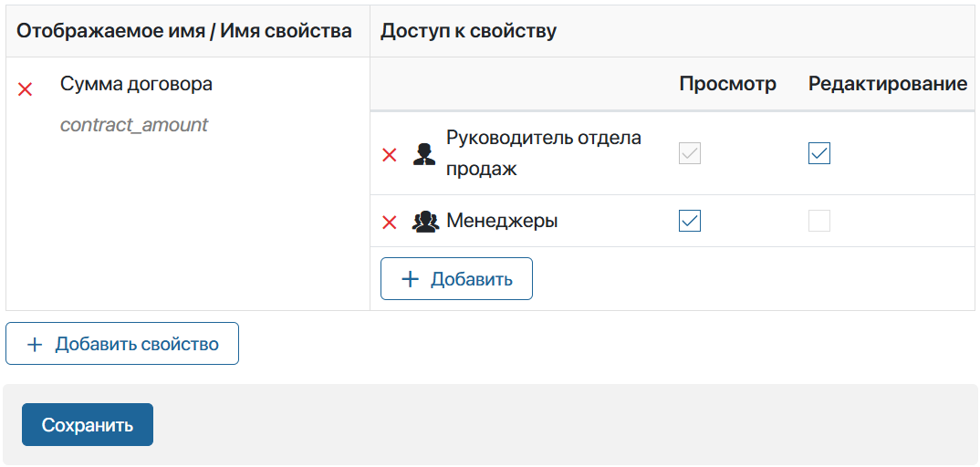Uncheck view access for Менеджеры
The width and height of the screenshot is (980, 467).
point(690,221)
